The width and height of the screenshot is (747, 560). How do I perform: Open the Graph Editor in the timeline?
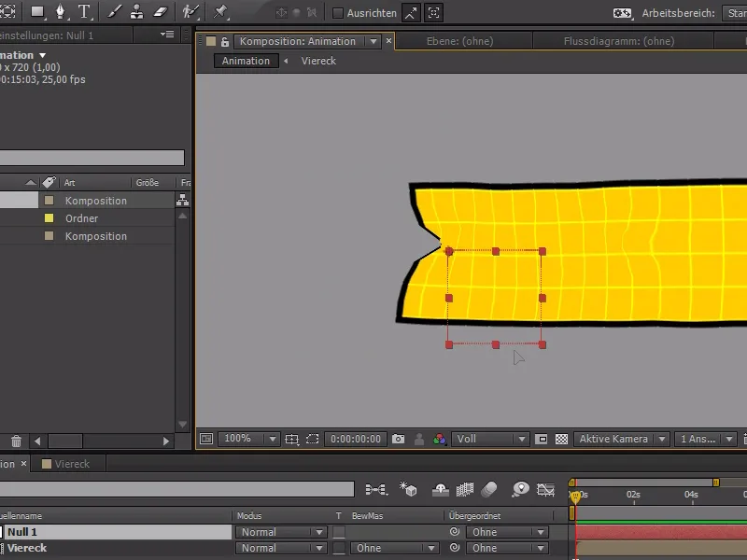pos(546,489)
